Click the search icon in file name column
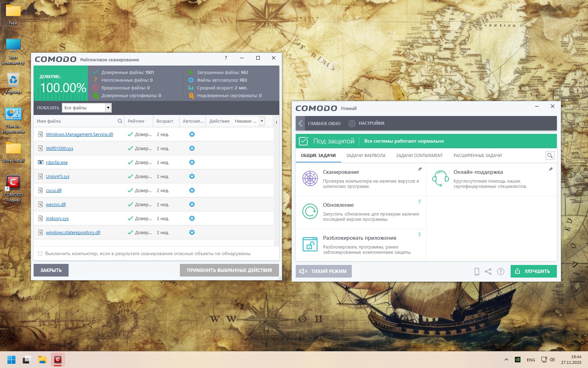588x368 pixels. [120, 121]
